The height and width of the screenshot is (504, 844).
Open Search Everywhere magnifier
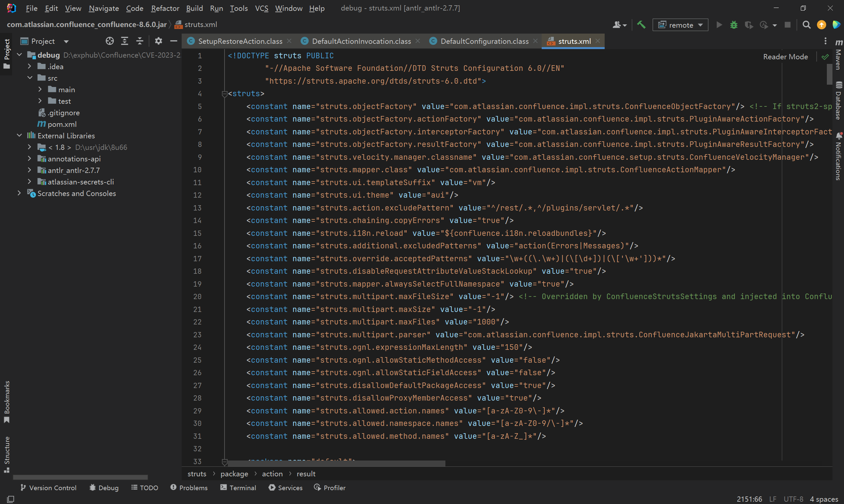(806, 25)
